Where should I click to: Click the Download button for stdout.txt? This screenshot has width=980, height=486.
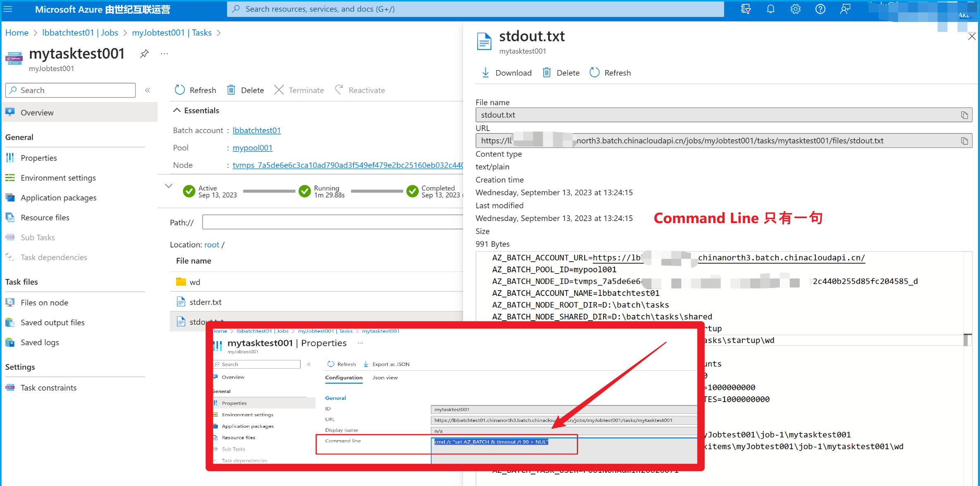click(x=507, y=73)
